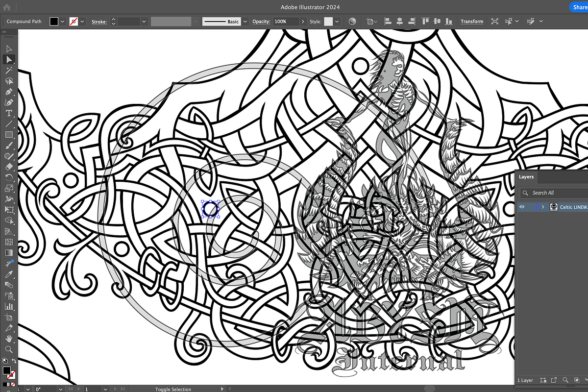Select the Perspective Grid tool
The height and width of the screenshot is (392, 588).
point(9,231)
